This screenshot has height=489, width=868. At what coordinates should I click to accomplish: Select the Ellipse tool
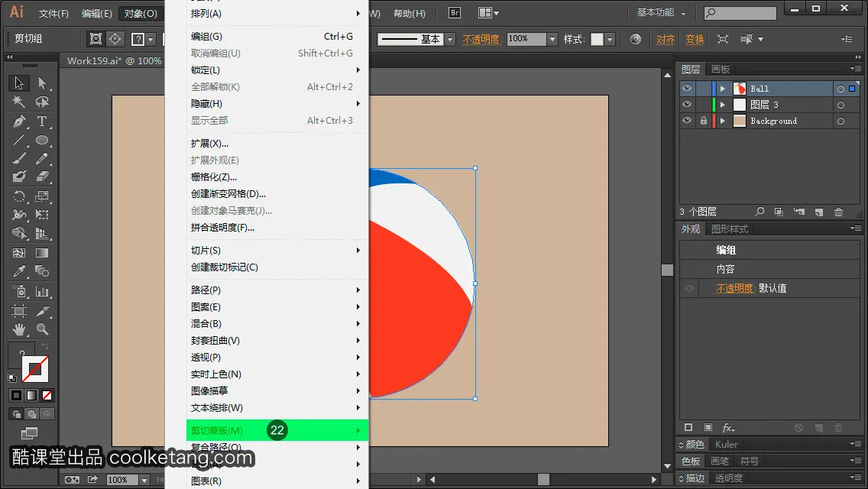42,140
